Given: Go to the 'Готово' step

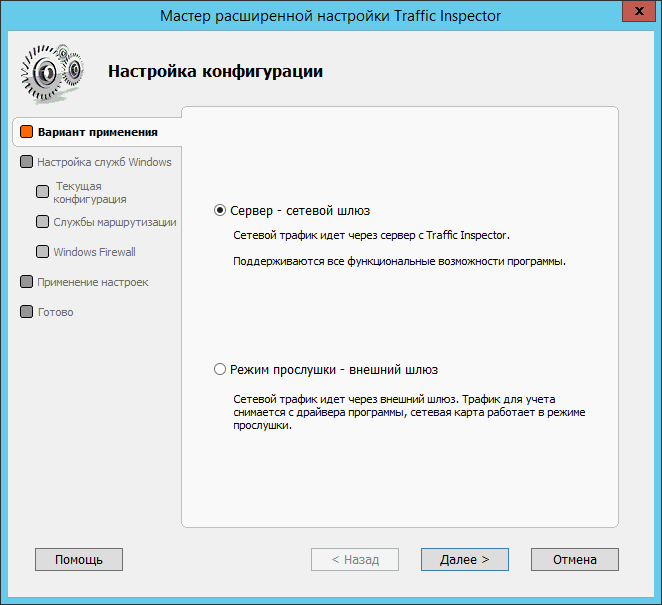Looking at the screenshot, I should [x=55, y=312].
